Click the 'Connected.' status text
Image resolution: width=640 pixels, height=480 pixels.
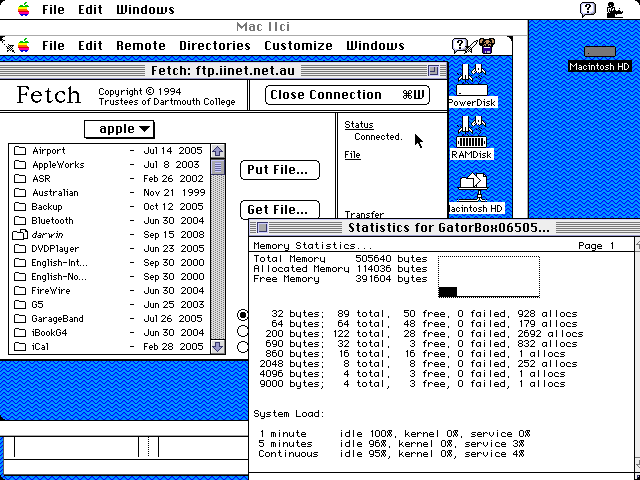click(x=378, y=137)
